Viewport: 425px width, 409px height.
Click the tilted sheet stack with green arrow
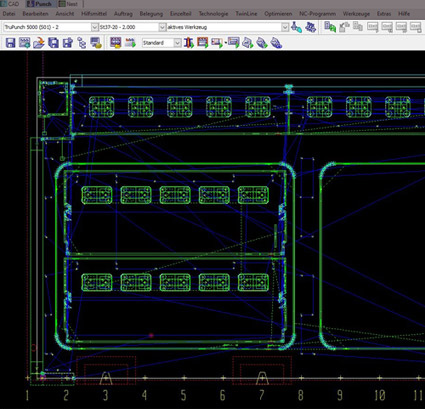[262, 43]
